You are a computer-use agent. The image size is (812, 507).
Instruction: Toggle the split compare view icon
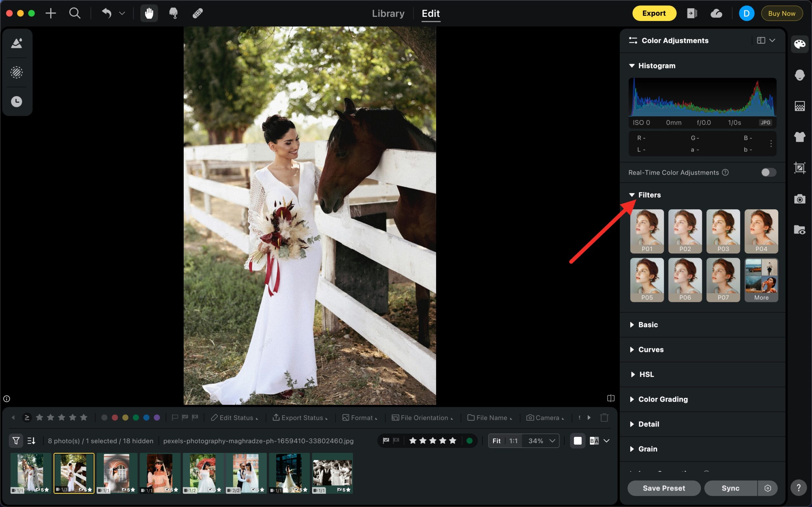click(611, 398)
